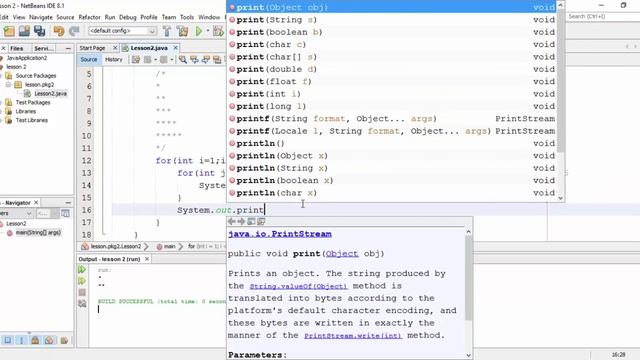Open the String.valueOf(Object) link
The height and width of the screenshot is (360, 640).
[298, 286]
